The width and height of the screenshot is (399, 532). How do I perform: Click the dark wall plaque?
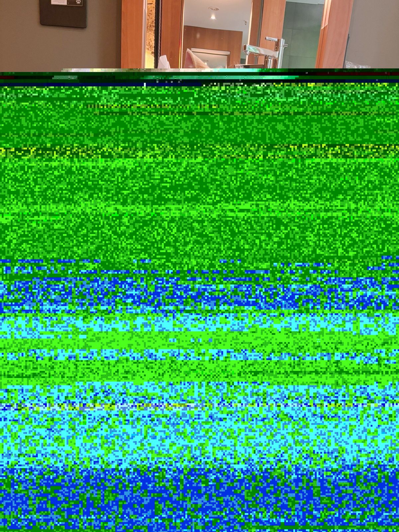(x=63, y=17)
